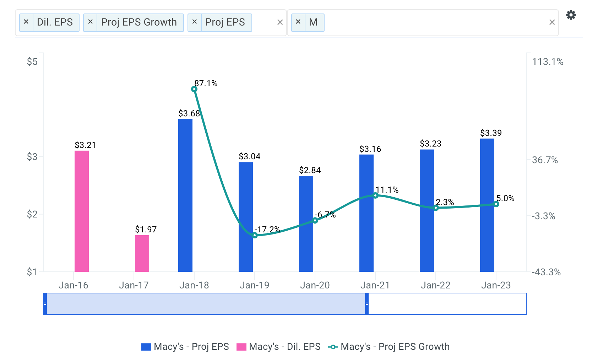Remove the M ticker tag
Image resolution: width=603 pixels, height=364 pixels.
pos(298,22)
